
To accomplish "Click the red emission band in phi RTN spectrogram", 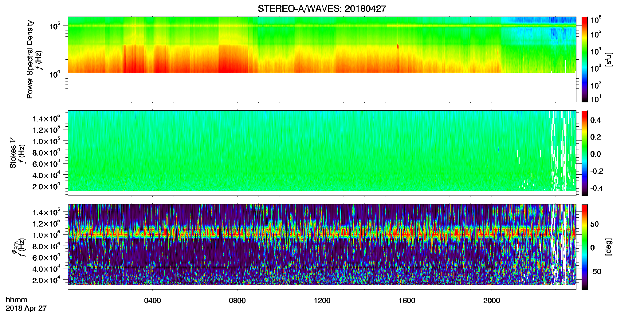I will 322,232.
